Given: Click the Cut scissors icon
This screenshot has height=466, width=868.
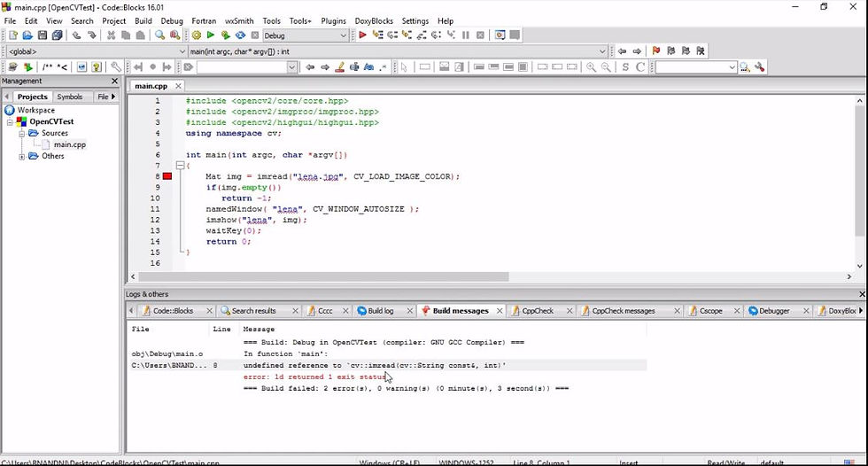Looking at the screenshot, I should click(x=111, y=35).
